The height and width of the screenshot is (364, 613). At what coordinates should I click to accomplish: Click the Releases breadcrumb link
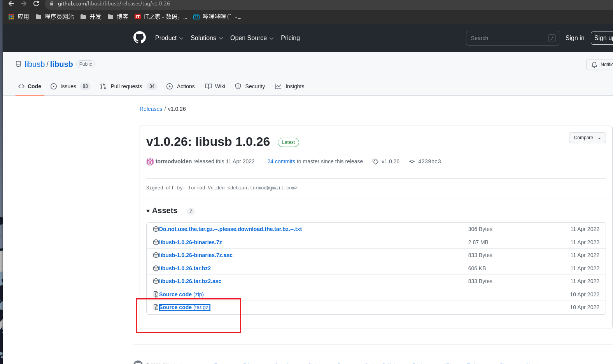pyautogui.click(x=151, y=109)
